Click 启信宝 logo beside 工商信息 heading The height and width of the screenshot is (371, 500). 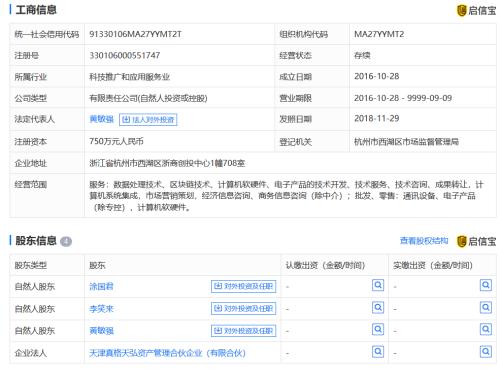pyautogui.click(x=476, y=10)
